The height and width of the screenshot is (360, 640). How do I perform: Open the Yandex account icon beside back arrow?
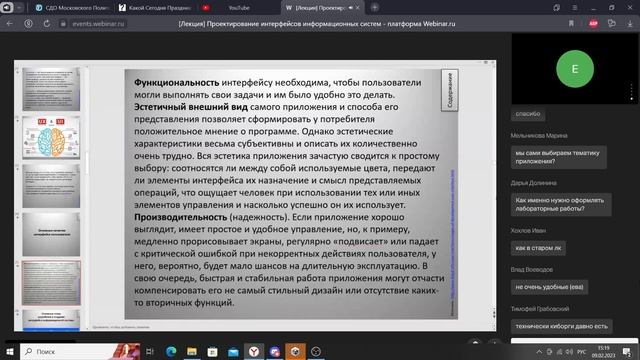[28, 24]
